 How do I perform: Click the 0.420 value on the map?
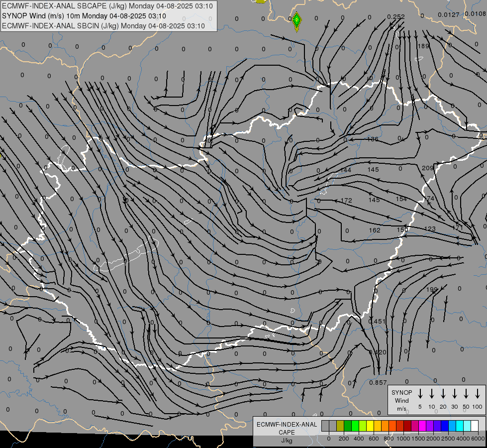coord(378,352)
